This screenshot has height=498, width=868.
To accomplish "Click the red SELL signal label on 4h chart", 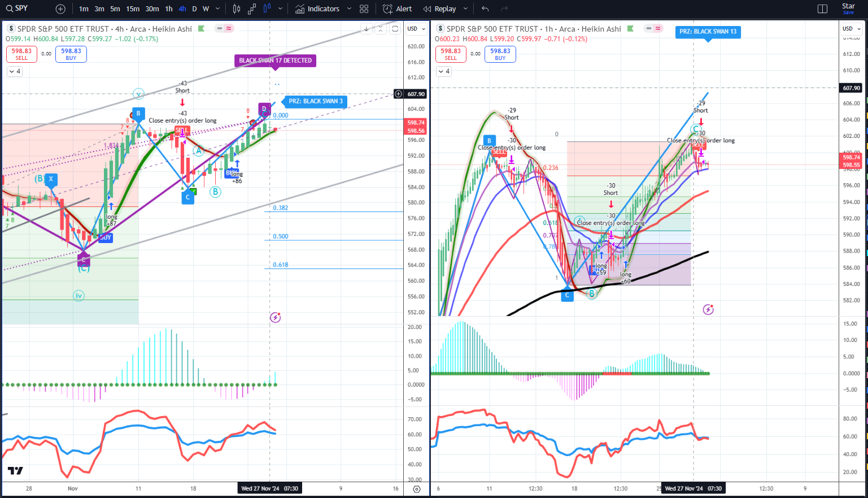I will (181, 131).
